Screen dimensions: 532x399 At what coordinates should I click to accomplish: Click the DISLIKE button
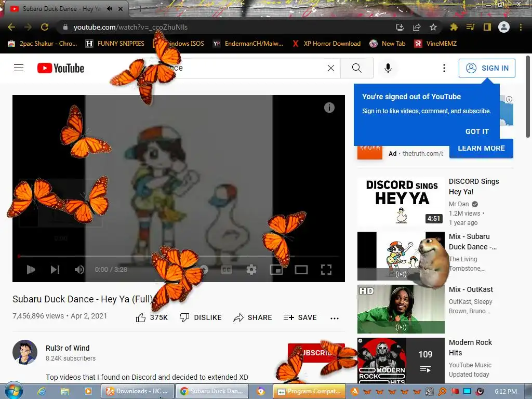[201, 317]
